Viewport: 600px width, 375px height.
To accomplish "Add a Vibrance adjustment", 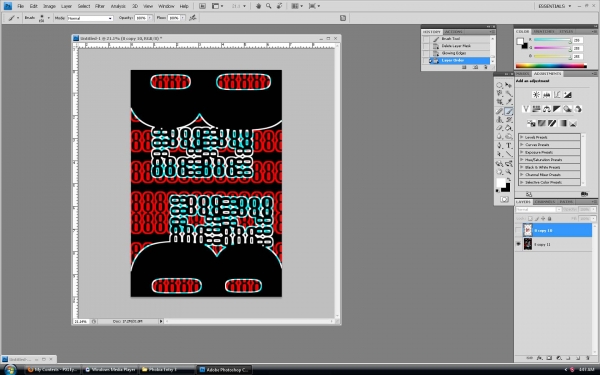I will (526, 109).
